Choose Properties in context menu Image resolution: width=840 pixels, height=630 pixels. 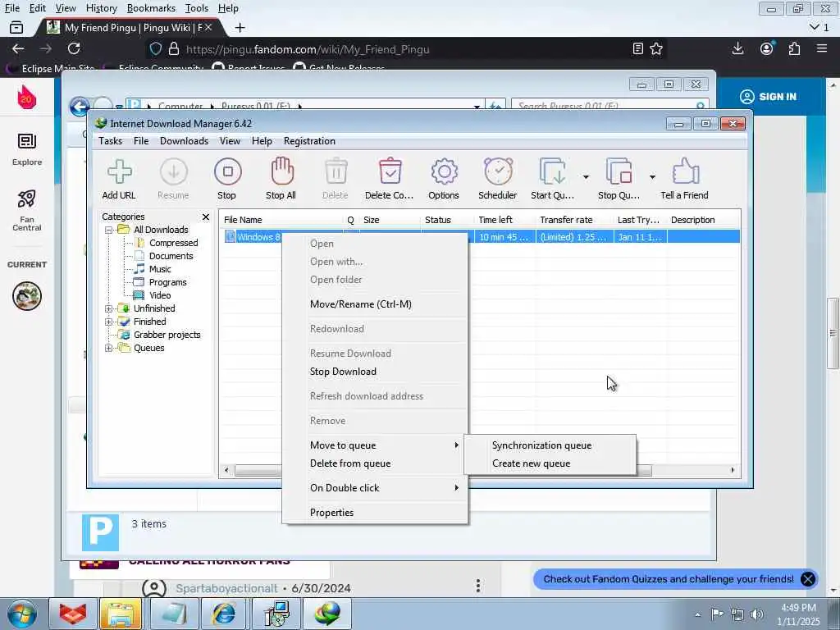pos(375,513)
